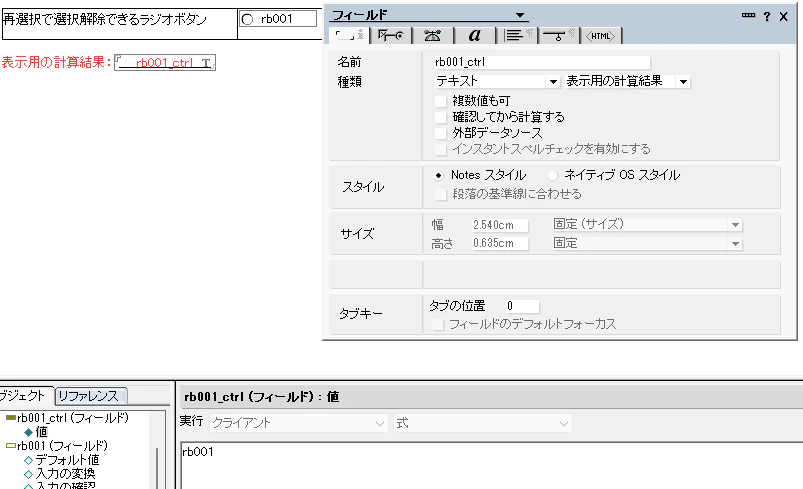Select the 値 event under rb001_ctrl
The image size is (803, 489).
coord(41,432)
